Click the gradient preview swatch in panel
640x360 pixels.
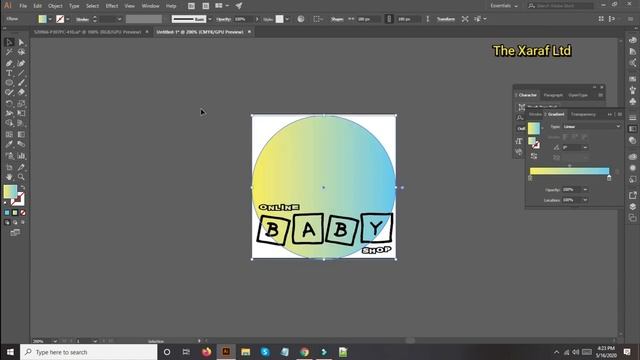pos(533,128)
